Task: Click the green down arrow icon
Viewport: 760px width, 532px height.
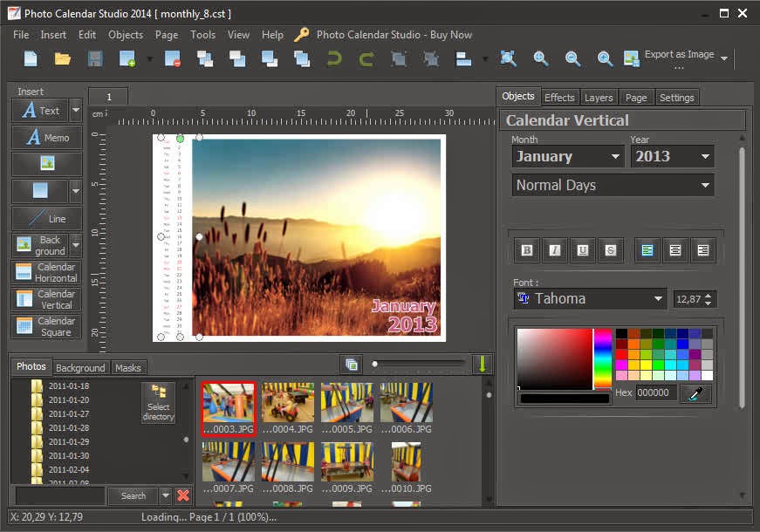Action: point(483,364)
